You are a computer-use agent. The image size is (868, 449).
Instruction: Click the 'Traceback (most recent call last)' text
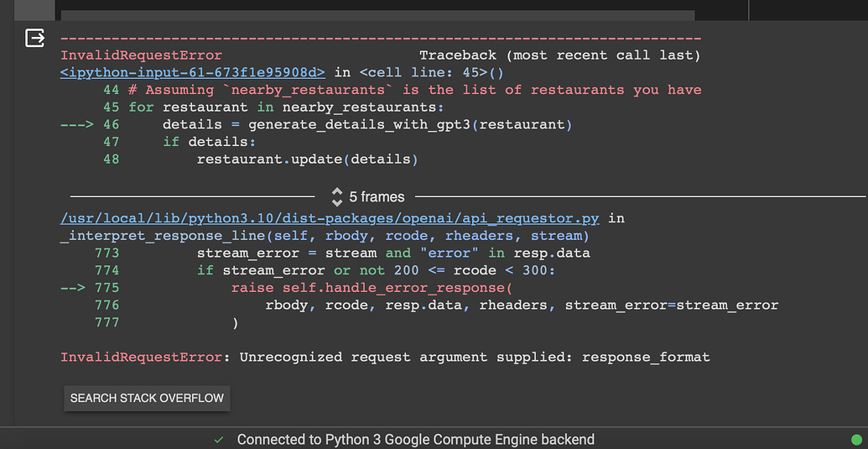coord(559,55)
